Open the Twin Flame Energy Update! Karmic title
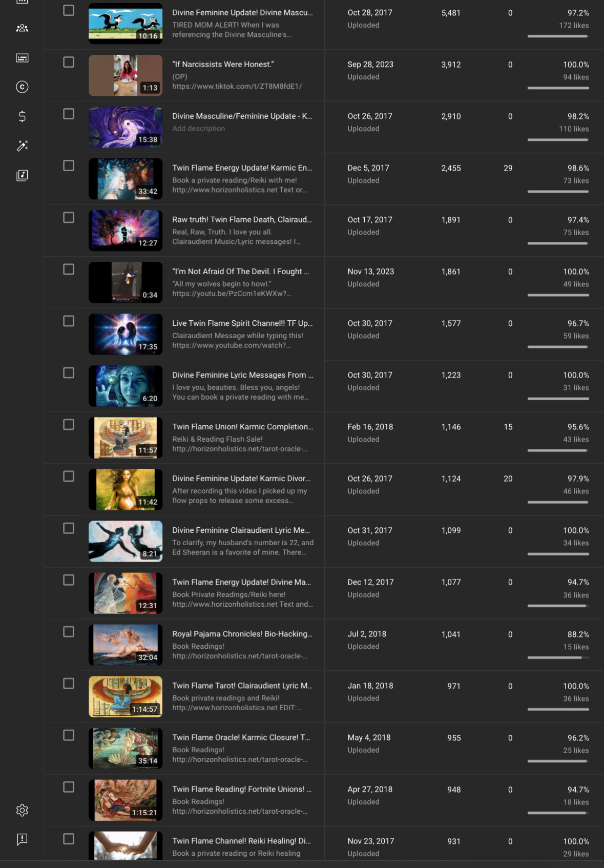Screen dimensions: 604x868 click(242, 168)
